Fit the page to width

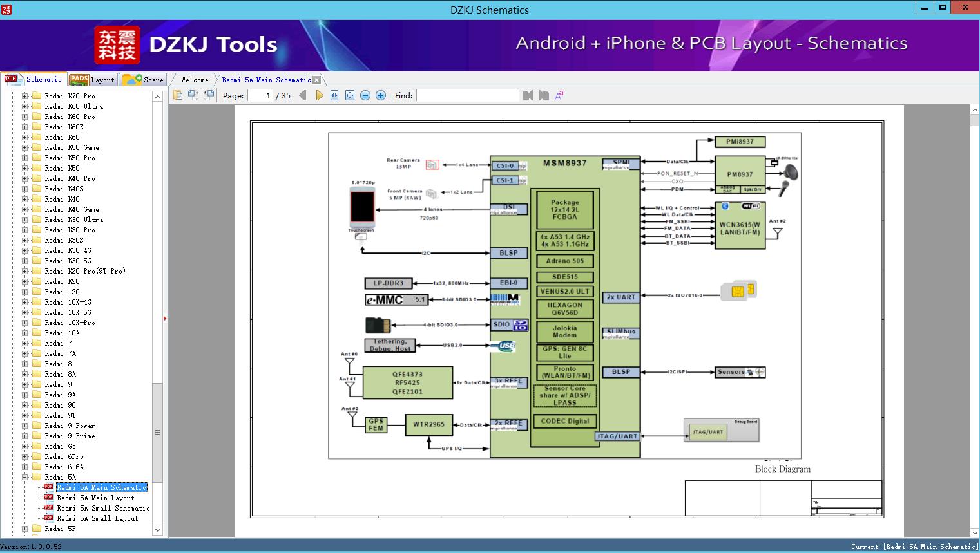click(334, 95)
